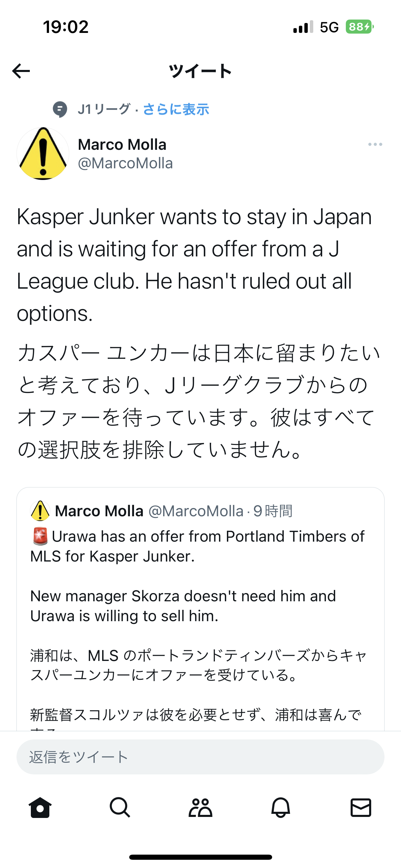Screen dimensions: 401x868
Task: Open the Messages envelope tab
Action: tap(361, 807)
